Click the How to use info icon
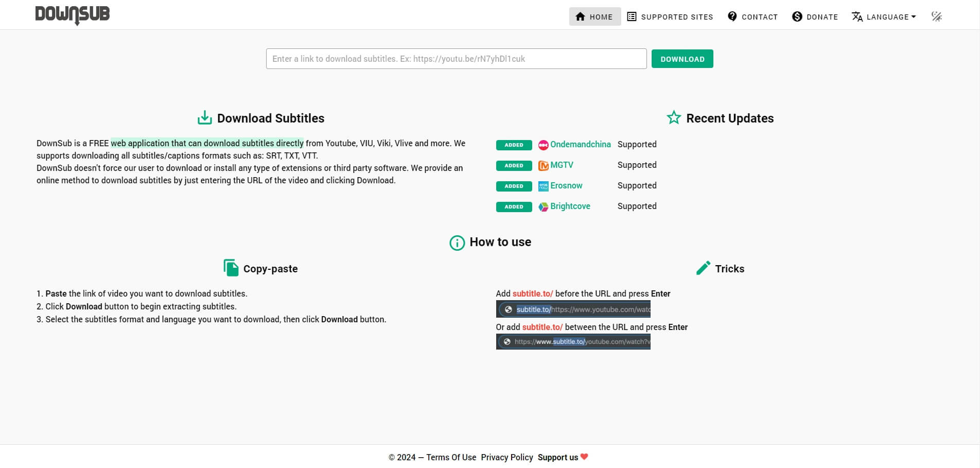 [457, 242]
